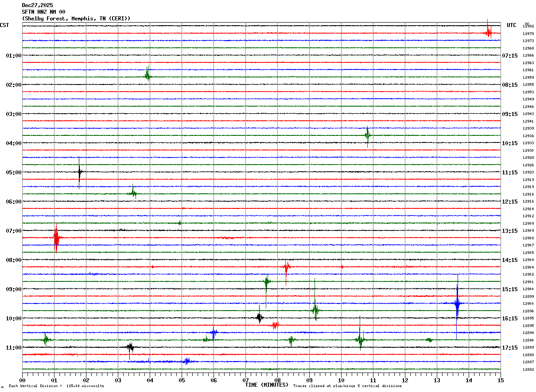Select minute tick label 12 on time axis
The image size is (536, 392).
coord(405,380)
